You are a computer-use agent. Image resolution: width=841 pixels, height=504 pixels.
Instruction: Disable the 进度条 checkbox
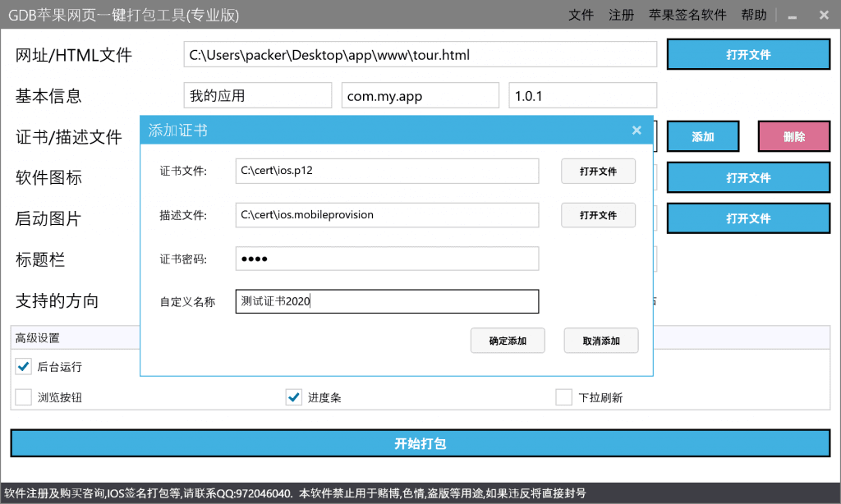click(x=294, y=397)
